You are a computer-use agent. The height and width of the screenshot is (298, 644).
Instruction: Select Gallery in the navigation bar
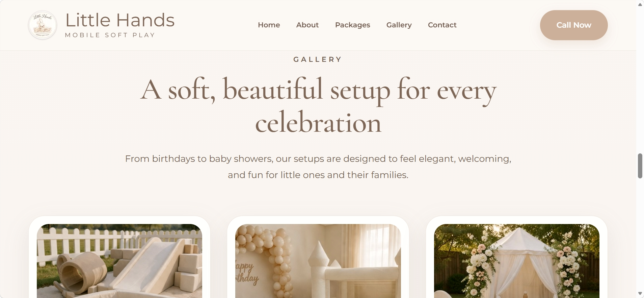pyautogui.click(x=399, y=25)
